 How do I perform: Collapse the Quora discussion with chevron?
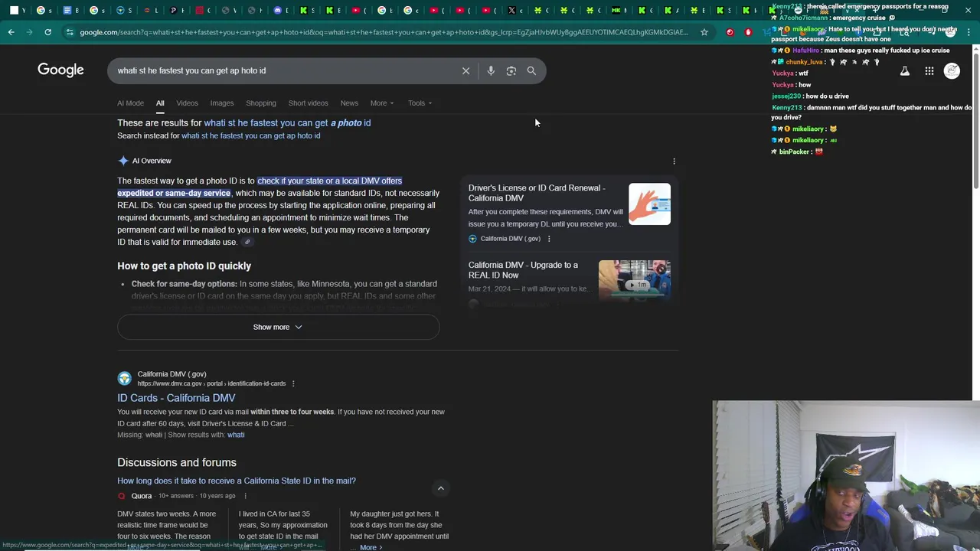point(440,488)
